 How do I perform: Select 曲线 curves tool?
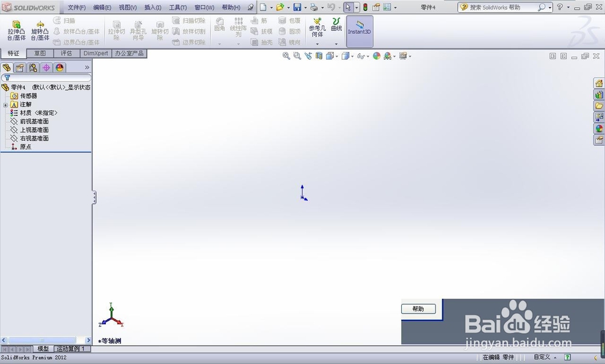coord(336,25)
